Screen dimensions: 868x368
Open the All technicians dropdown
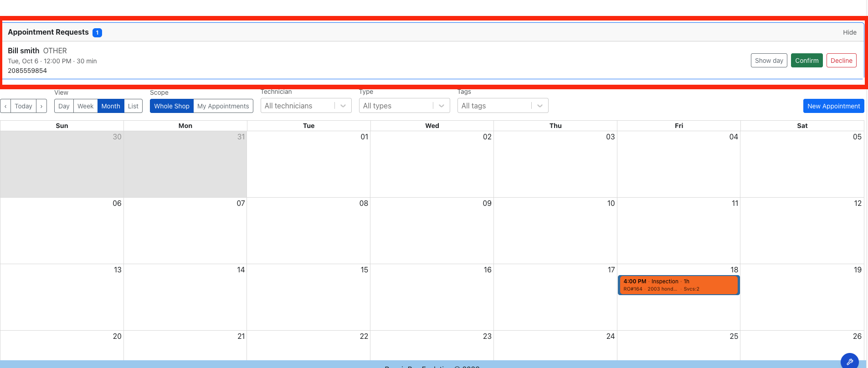coord(306,106)
